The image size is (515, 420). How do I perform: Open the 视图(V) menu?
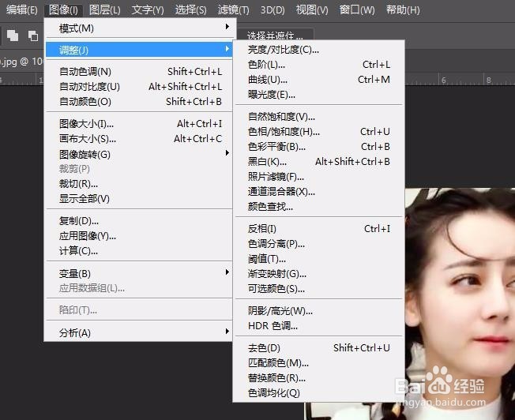(x=312, y=9)
